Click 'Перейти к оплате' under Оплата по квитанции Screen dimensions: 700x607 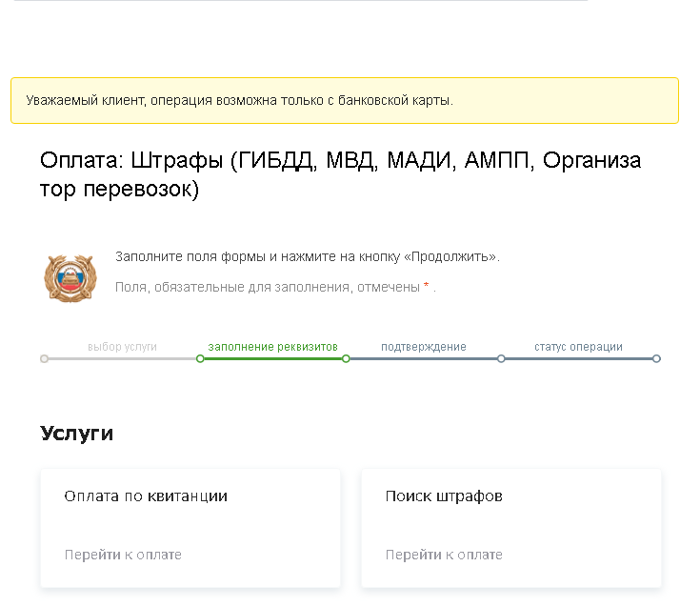(x=123, y=555)
